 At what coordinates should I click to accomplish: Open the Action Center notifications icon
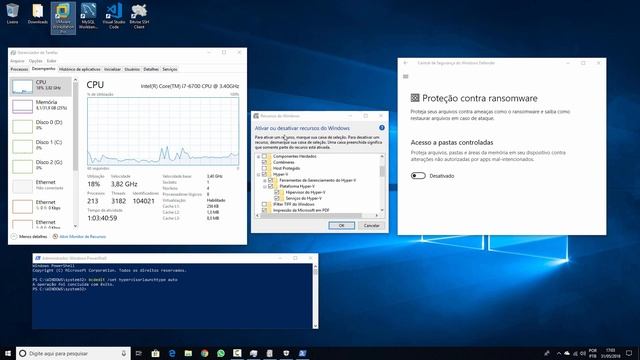629,353
